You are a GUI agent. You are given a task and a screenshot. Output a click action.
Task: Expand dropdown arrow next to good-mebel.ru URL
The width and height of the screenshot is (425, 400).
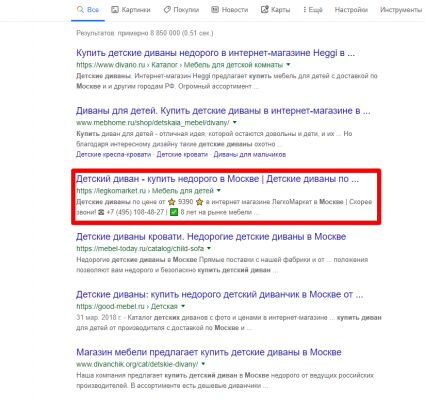(183, 306)
